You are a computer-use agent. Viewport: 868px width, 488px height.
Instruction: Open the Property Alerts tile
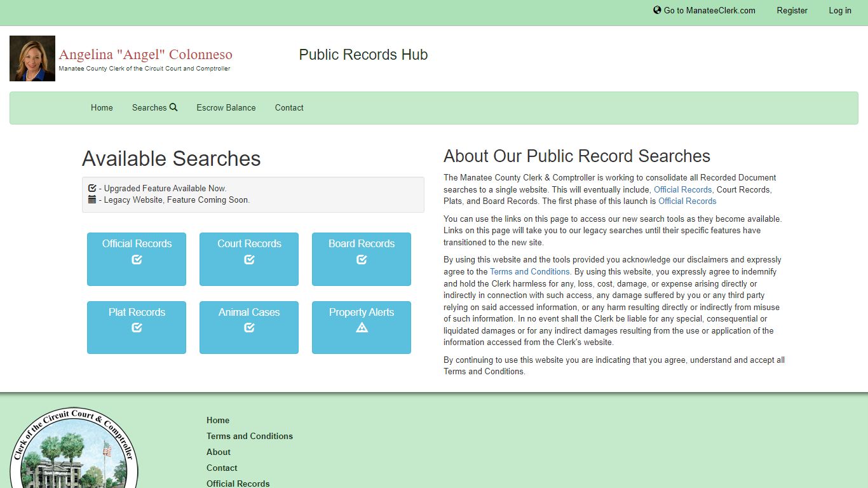(362, 328)
